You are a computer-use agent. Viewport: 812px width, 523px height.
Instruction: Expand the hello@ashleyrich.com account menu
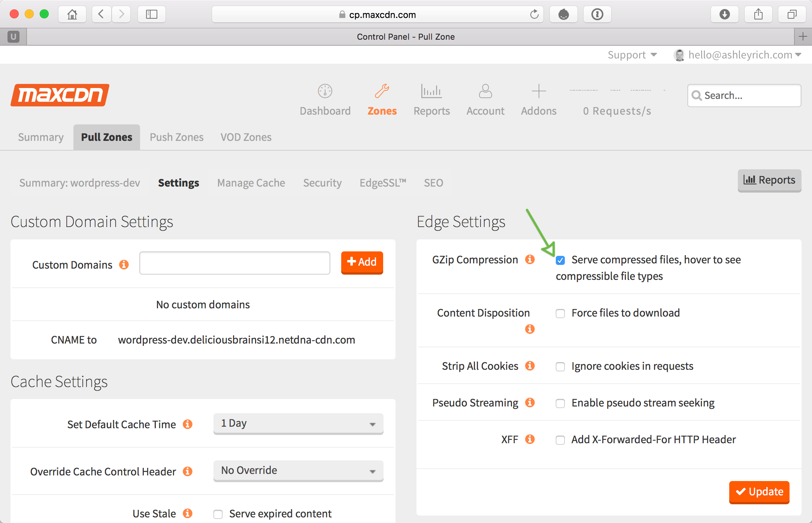pos(737,55)
